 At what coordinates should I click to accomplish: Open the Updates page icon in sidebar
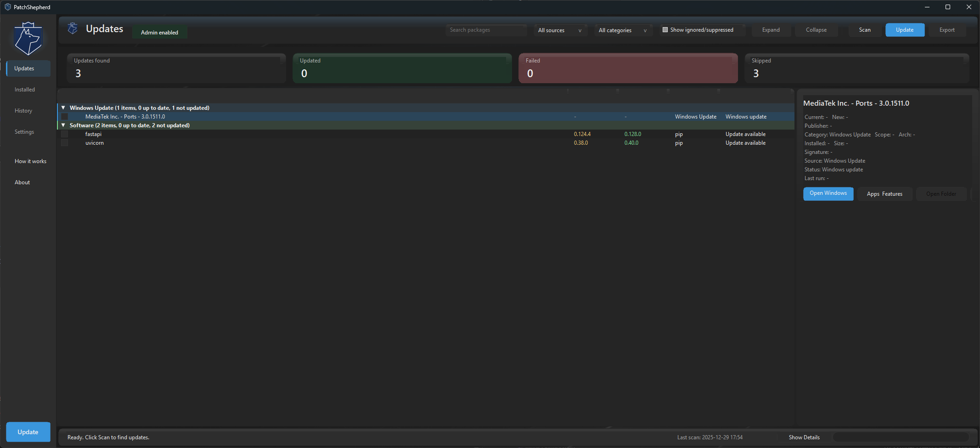[24, 68]
